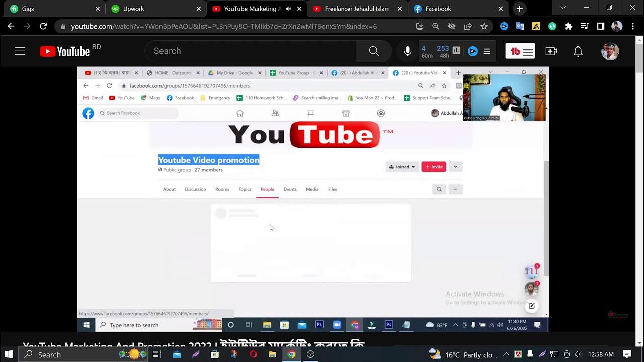This screenshot has height=362, width=644.
Task: Open a new Chrome tab with plus
Action: [520, 9]
